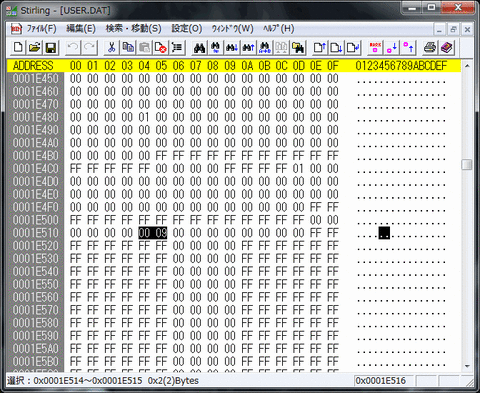Open the ヘルプ(H) menu
This screenshot has width=480, height=393.
278,29
